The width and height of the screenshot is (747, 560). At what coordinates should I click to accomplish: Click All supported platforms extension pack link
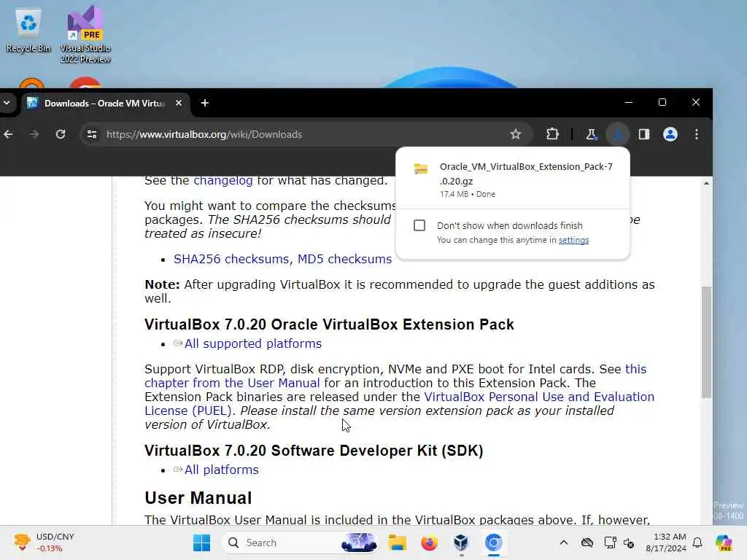click(253, 344)
